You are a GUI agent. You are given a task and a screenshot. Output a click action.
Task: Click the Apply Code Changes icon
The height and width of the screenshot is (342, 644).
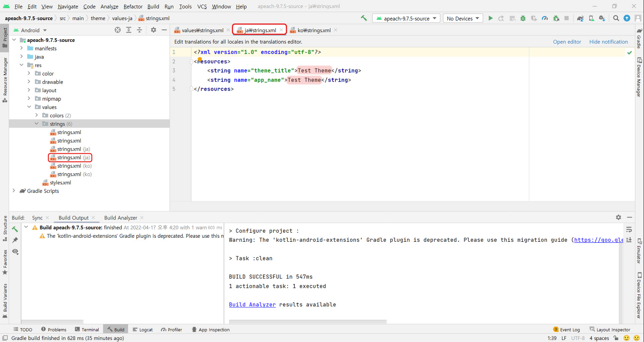[512, 18]
